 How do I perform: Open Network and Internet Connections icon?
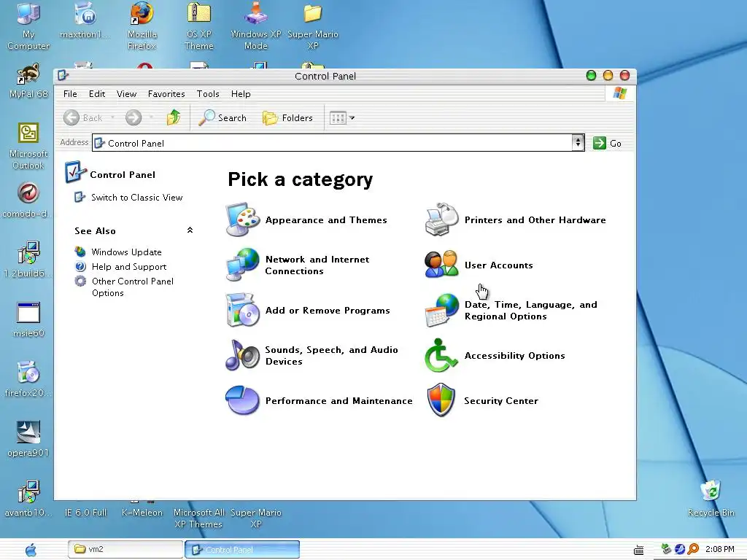(x=242, y=265)
